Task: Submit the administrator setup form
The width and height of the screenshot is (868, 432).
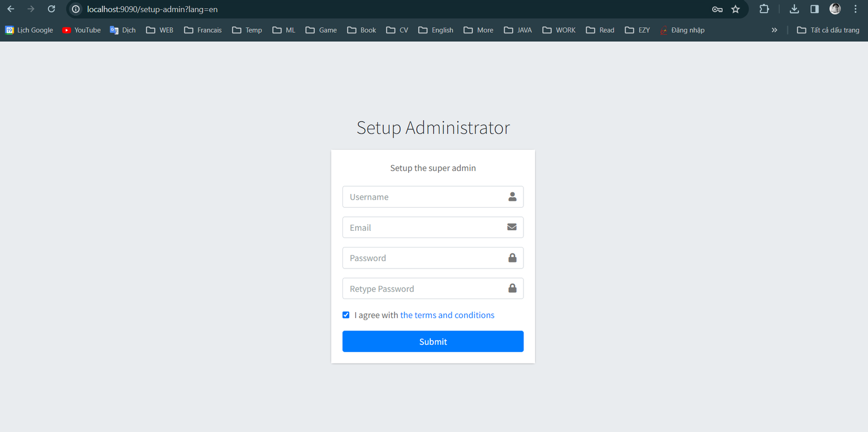Action: point(433,341)
